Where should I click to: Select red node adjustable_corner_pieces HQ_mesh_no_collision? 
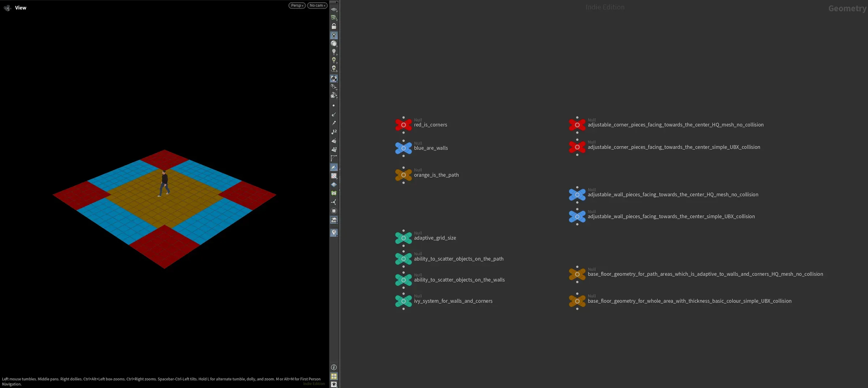coord(577,125)
